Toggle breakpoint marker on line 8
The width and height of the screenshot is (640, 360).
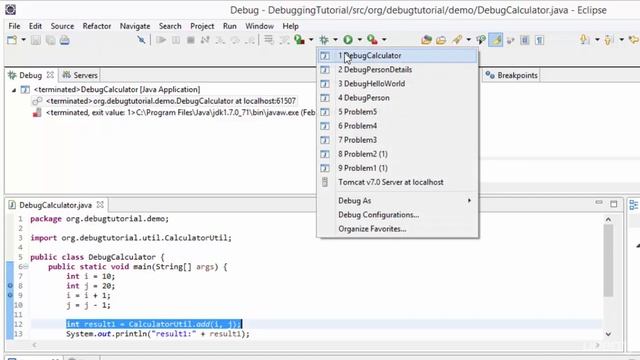point(10,286)
